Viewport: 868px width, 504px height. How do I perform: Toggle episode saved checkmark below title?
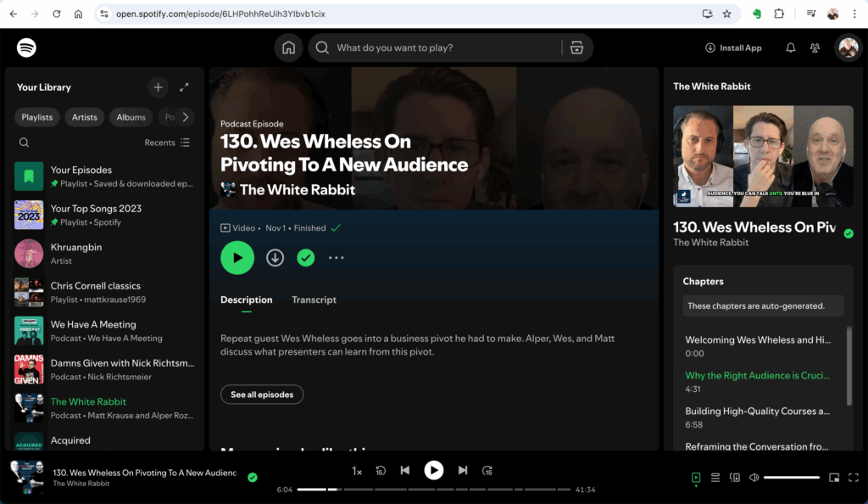click(x=306, y=258)
